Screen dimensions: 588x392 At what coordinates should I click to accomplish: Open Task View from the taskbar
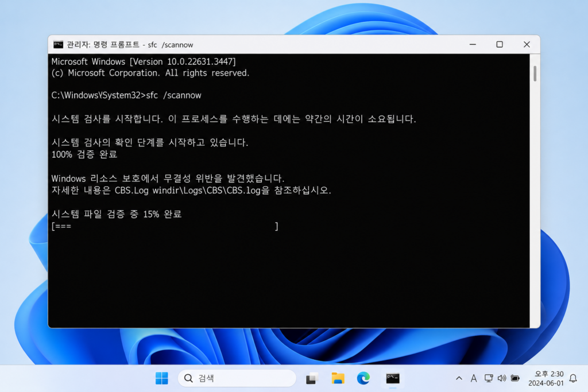pos(312,378)
